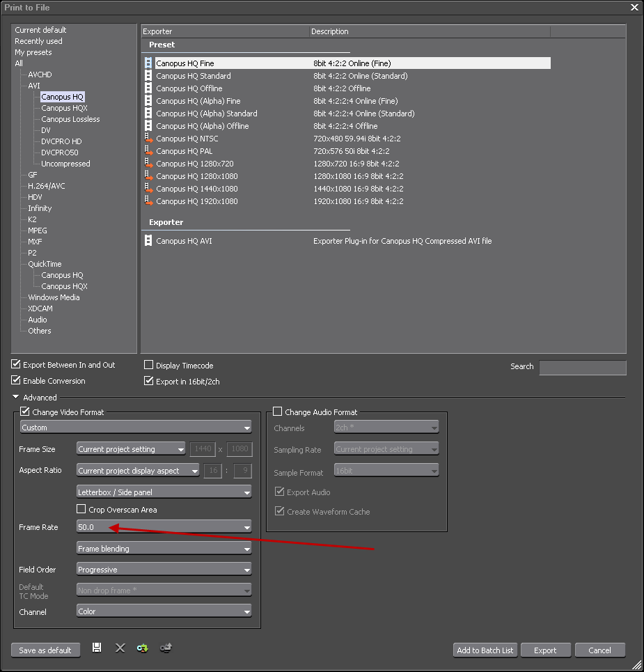Click the import preset icon
This screenshot has width=644, height=672.
(142, 648)
